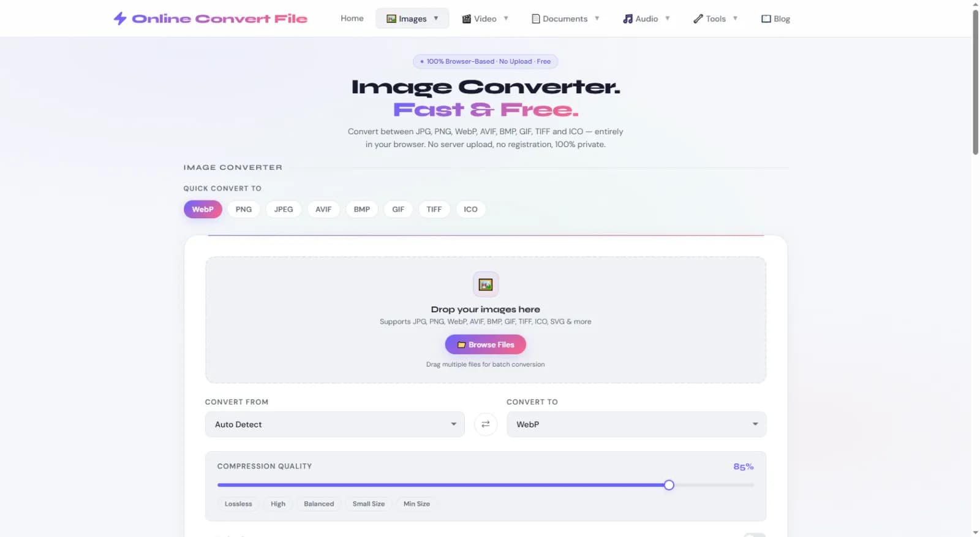Image resolution: width=980 pixels, height=537 pixels.
Task: Choose the Min Size quality preset
Action: [417, 504]
